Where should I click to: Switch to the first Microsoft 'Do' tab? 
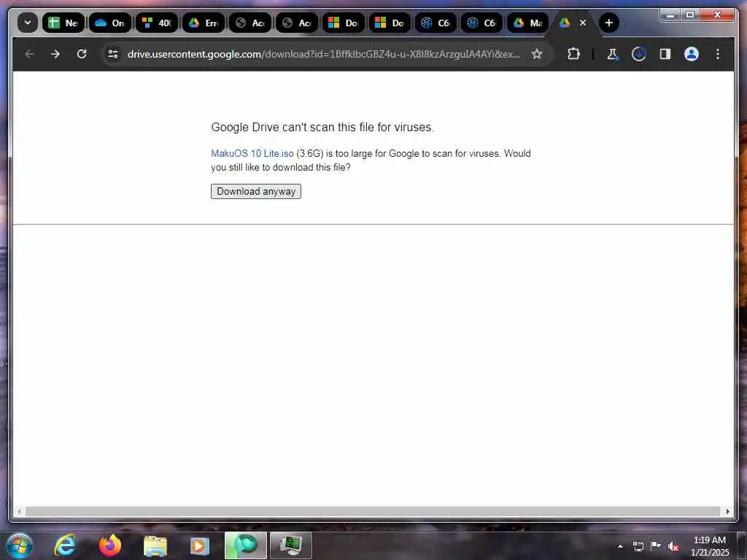point(344,23)
